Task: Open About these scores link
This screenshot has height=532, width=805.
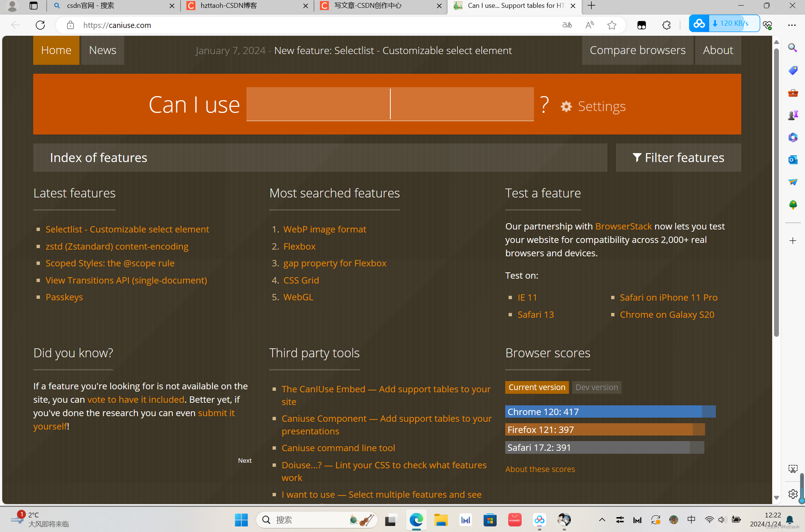Action: click(x=540, y=469)
